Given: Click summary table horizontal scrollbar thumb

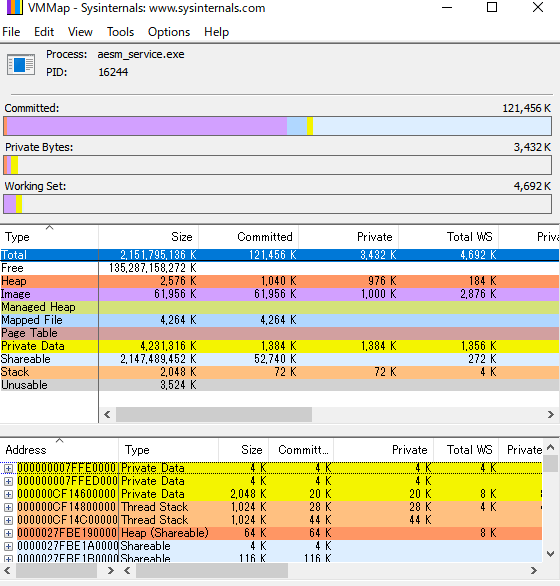Looking at the screenshot, I should point(214,414).
